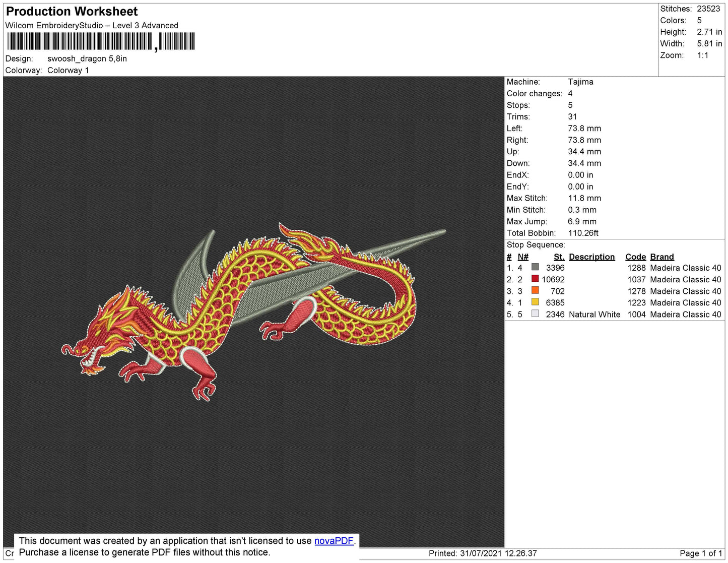Click the St. column header
Image resolution: width=728 pixels, height=563 pixels.
pos(559,257)
